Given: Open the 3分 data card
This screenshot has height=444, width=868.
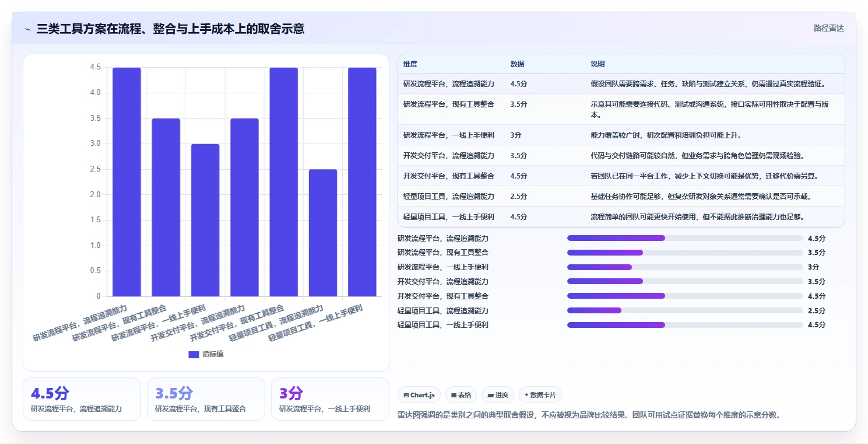Looking at the screenshot, I should point(330,399).
